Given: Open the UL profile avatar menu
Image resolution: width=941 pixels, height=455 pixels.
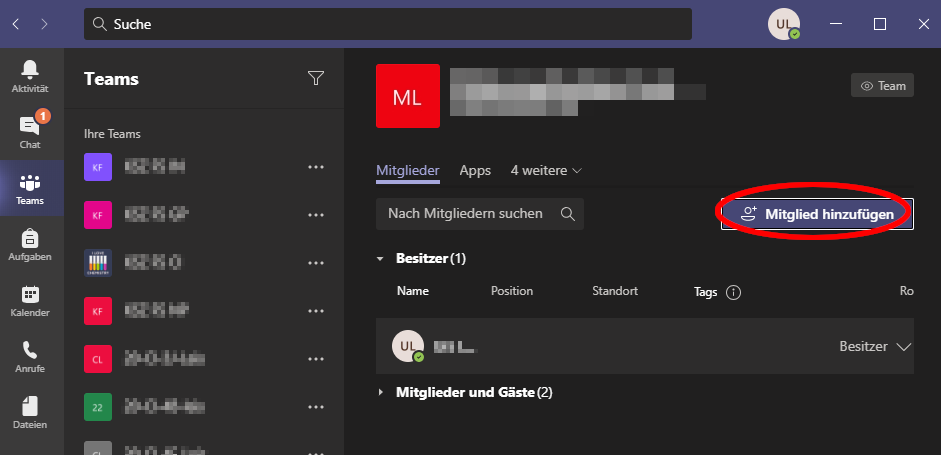Looking at the screenshot, I should pyautogui.click(x=783, y=24).
